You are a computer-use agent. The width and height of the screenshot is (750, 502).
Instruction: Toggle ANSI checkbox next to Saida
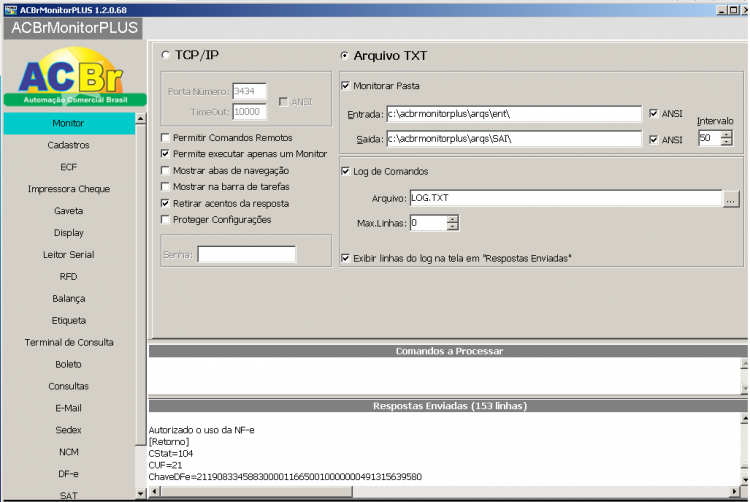[x=654, y=140]
